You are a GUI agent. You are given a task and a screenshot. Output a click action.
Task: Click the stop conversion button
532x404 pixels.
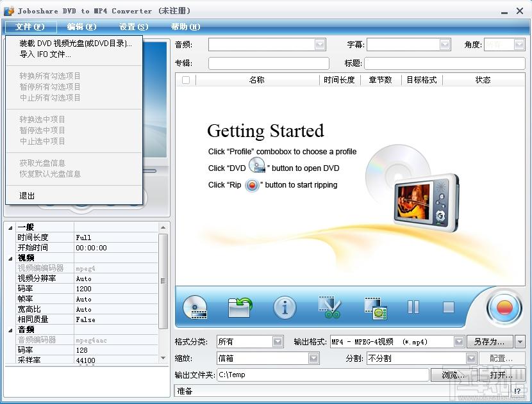tap(449, 307)
